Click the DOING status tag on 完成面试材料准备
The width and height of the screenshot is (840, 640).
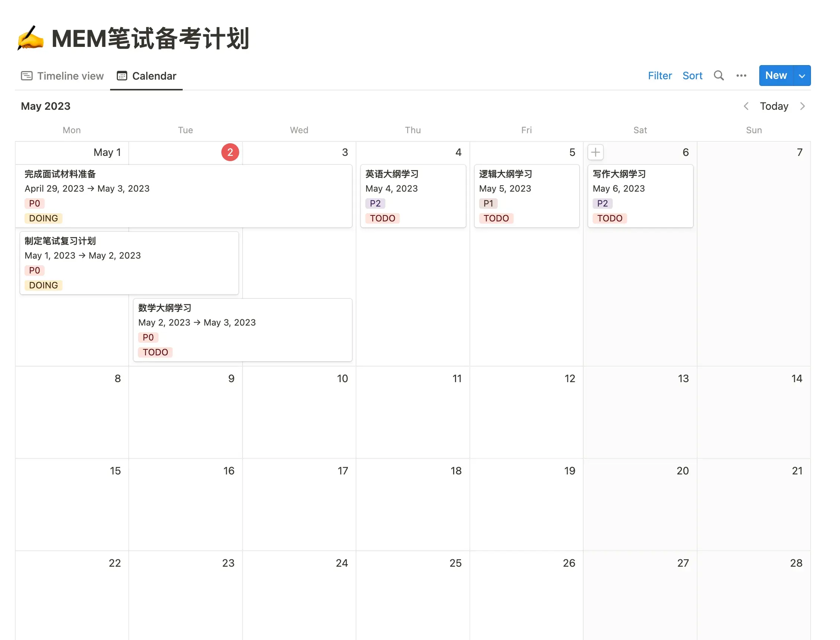(x=43, y=218)
